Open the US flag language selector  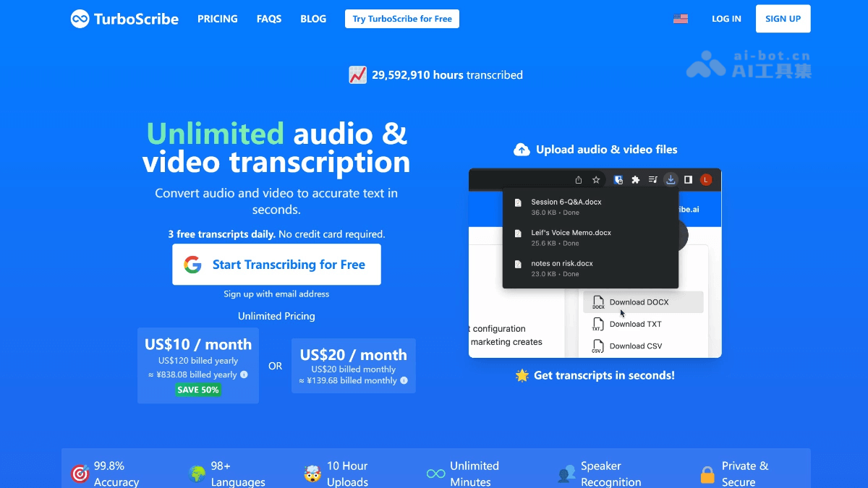(x=680, y=19)
